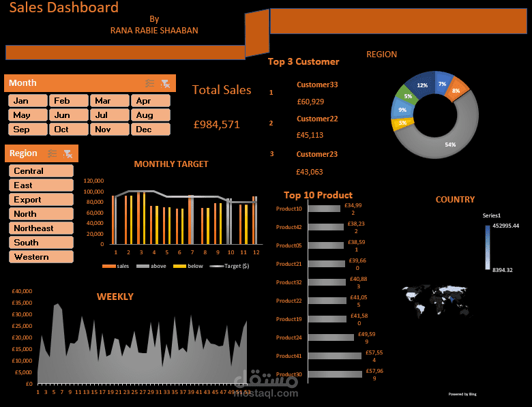Click the Product10 bar
Viewport: 532px width, 407px height.
pos(325,209)
